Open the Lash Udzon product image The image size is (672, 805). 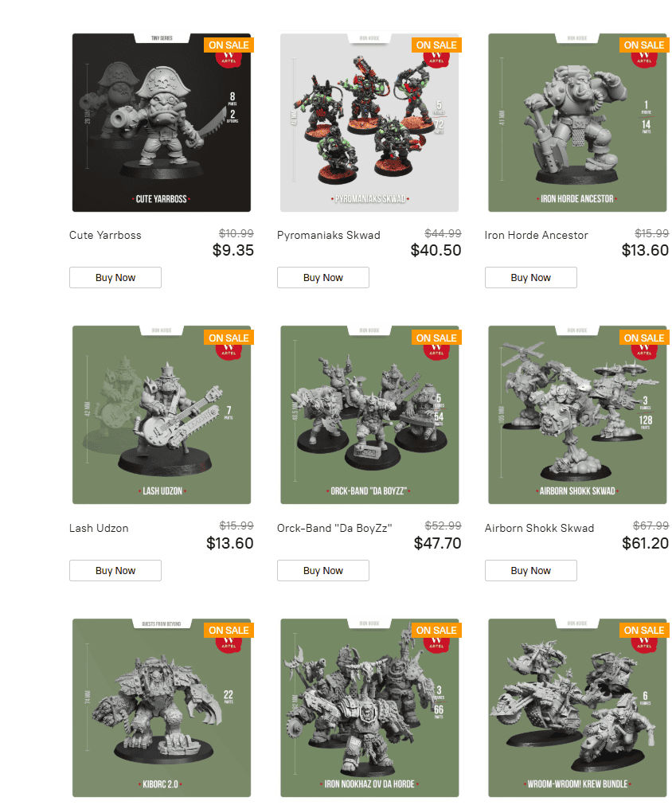[161, 415]
